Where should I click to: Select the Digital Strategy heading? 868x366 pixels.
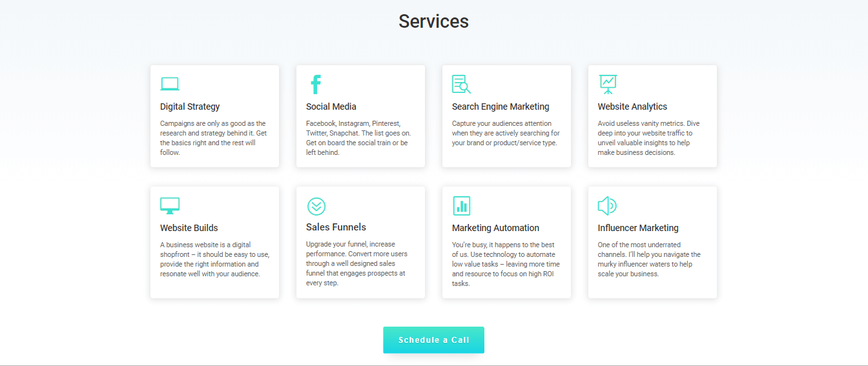190,107
